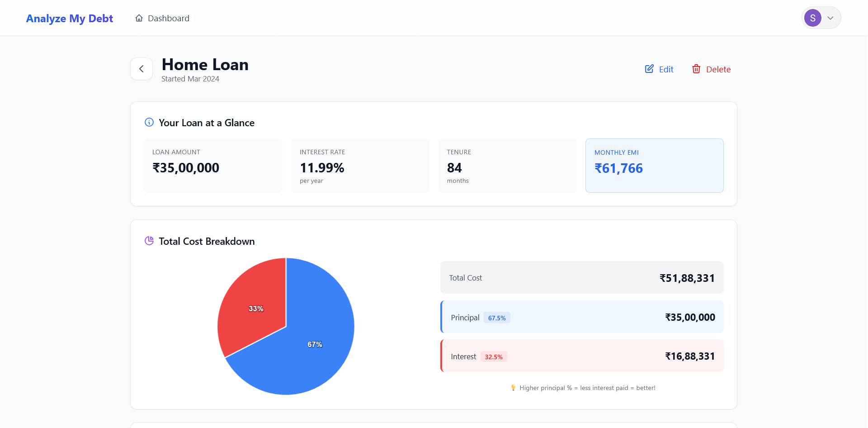The width and height of the screenshot is (868, 428).
Task: Click the purple pie chart icon
Action: [x=149, y=241]
